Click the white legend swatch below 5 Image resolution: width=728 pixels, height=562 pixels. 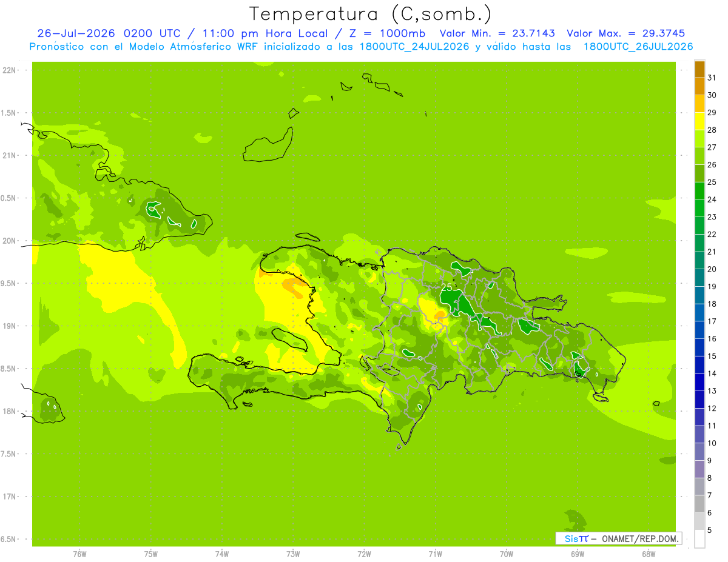pyautogui.click(x=699, y=539)
